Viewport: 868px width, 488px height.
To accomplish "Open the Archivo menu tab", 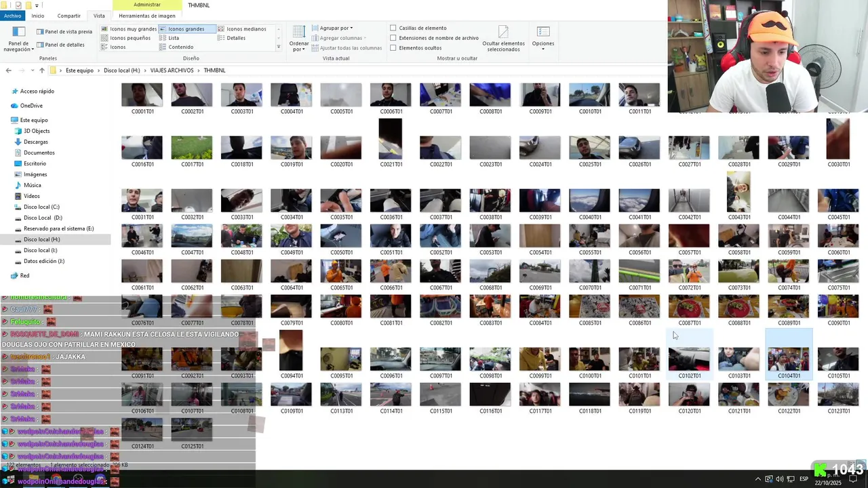I will click(x=12, y=16).
